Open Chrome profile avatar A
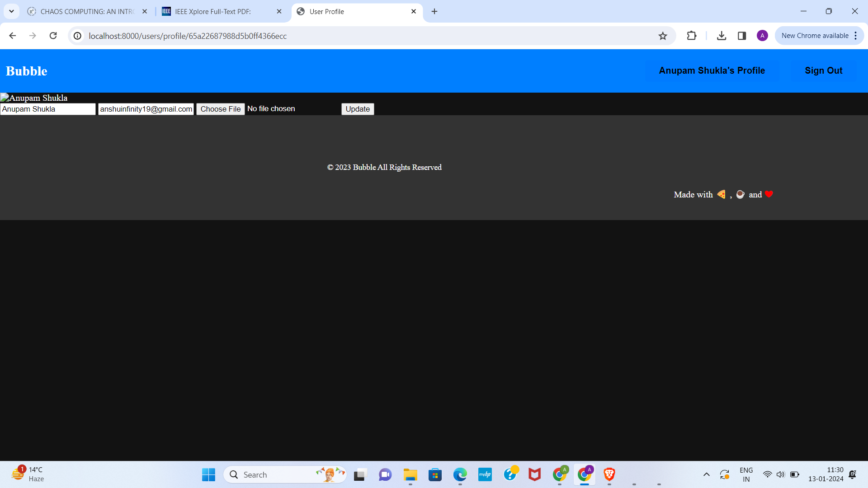Image resolution: width=868 pixels, height=488 pixels. [x=762, y=36]
